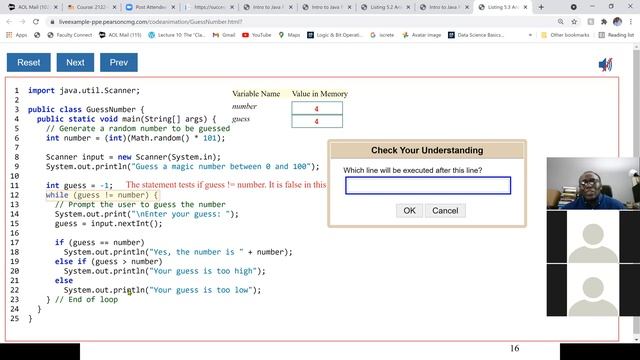Open the Faculty Connect bookmark
Image resolution: width=640 pixels, height=360 pixels.
(x=70, y=35)
